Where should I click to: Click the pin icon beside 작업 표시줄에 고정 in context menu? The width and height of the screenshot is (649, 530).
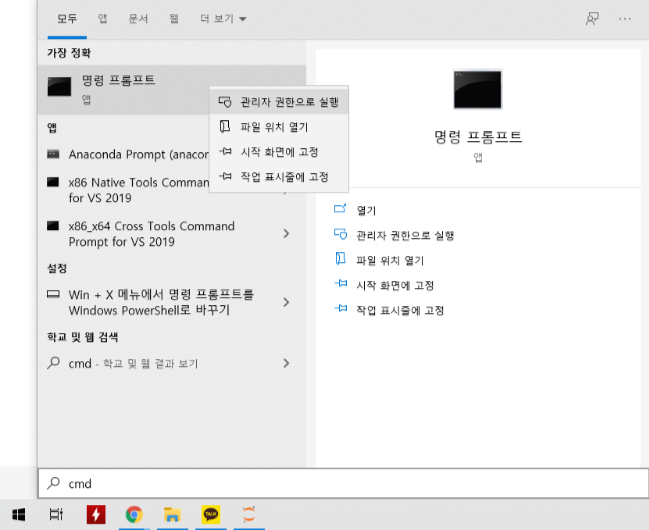(x=225, y=176)
